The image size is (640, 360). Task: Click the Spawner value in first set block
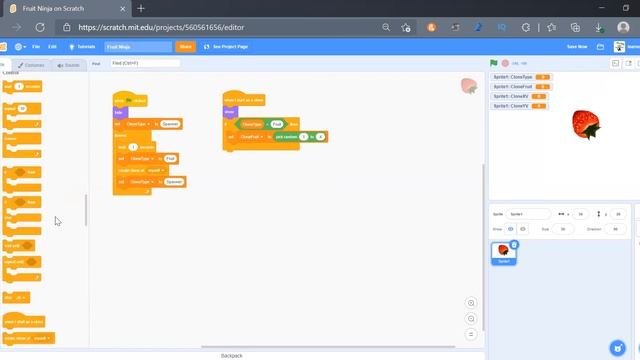coord(170,124)
